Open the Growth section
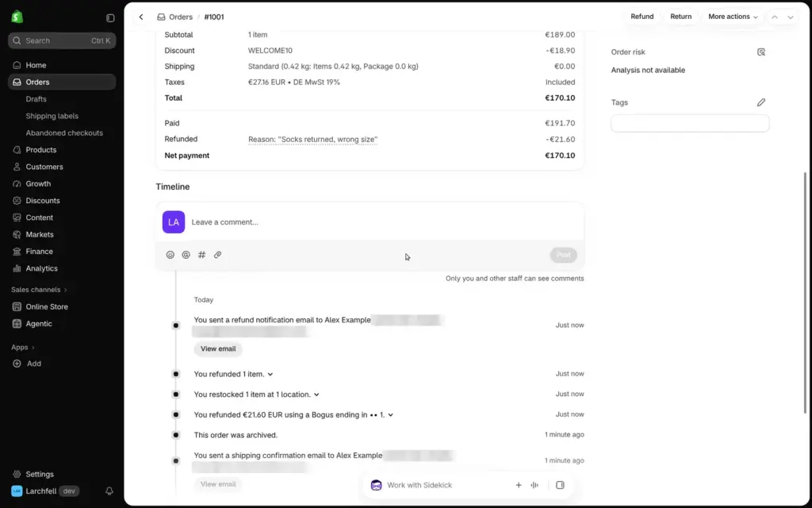This screenshot has width=812, height=508. pyautogui.click(x=62, y=183)
